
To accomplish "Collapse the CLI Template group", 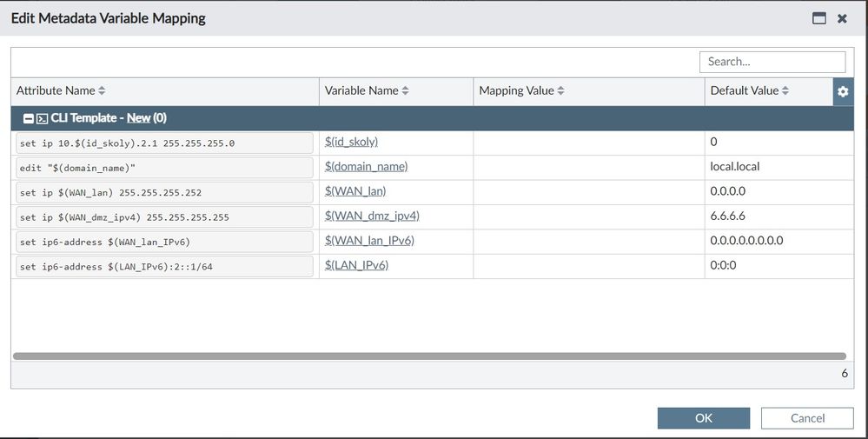I will click(x=29, y=118).
